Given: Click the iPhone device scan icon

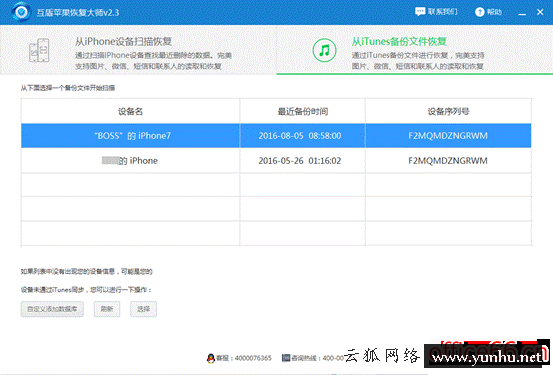Looking at the screenshot, I should [39, 50].
